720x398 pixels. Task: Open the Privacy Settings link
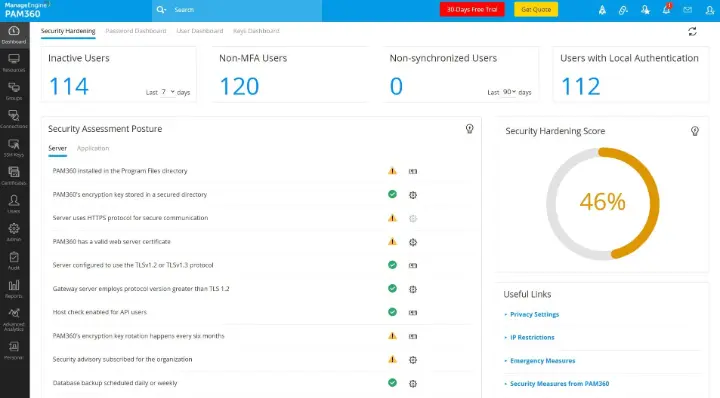pos(534,314)
